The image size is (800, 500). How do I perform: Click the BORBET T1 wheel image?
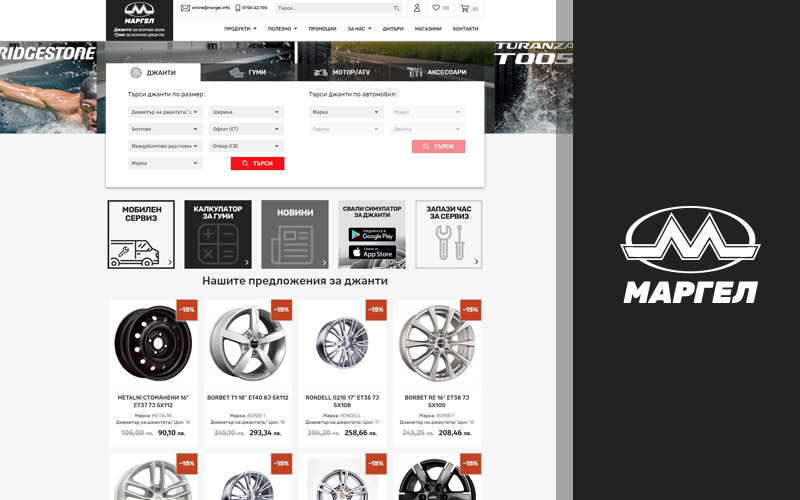[x=248, y=344]
